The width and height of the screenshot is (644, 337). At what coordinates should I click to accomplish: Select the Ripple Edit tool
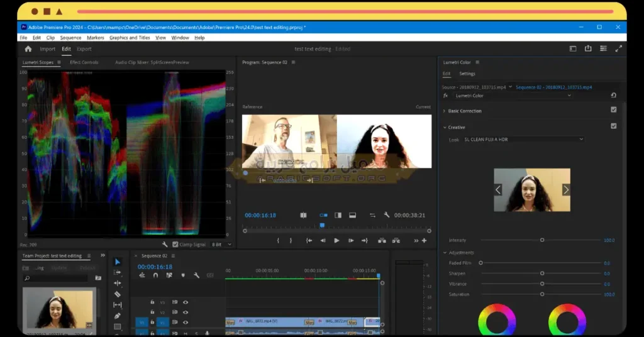tap(118, 283)
